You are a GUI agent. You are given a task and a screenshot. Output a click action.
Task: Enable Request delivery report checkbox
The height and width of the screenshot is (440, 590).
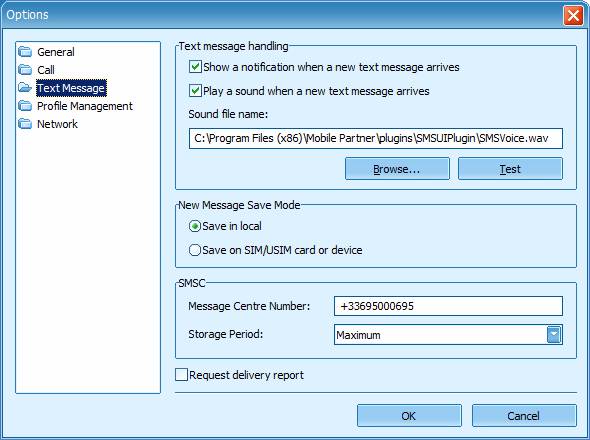pos(181,375)
